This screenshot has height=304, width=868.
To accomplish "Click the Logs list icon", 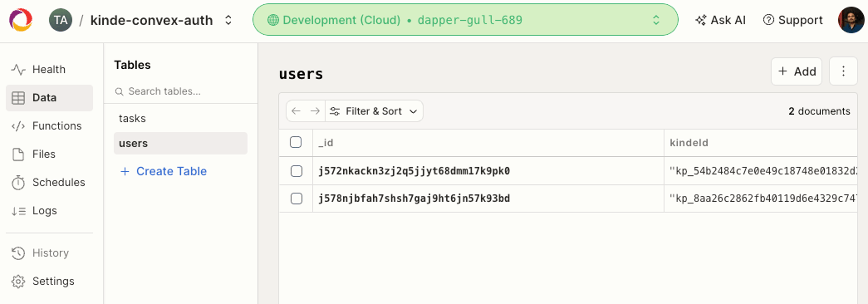I will [19, 211].
